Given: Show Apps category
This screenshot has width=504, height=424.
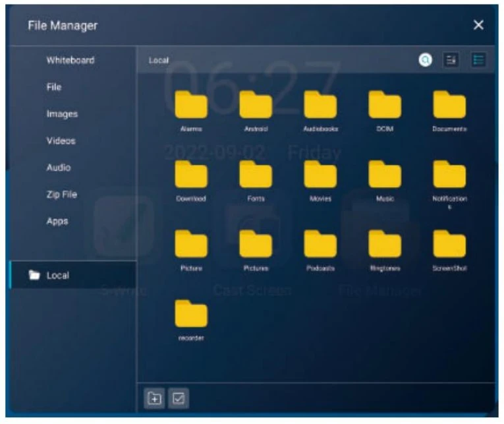Looking at the screenshot, I should tap(57, 222).
